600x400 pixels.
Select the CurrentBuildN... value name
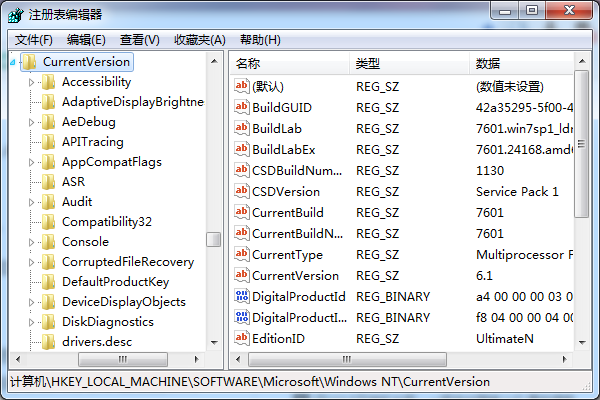click(297, 233)
